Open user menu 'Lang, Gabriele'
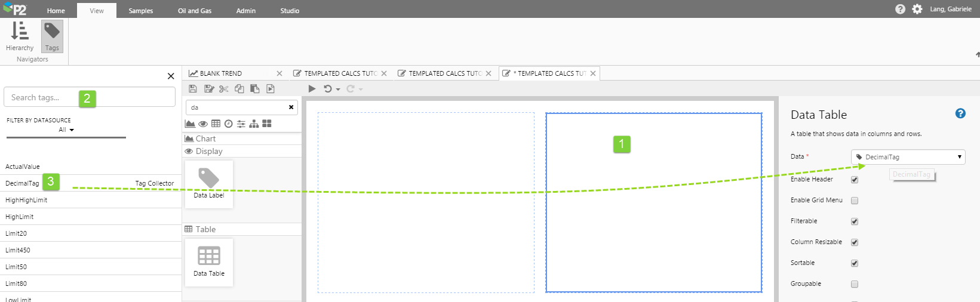This screenshot has width=980, height=302. coord(950,9)
